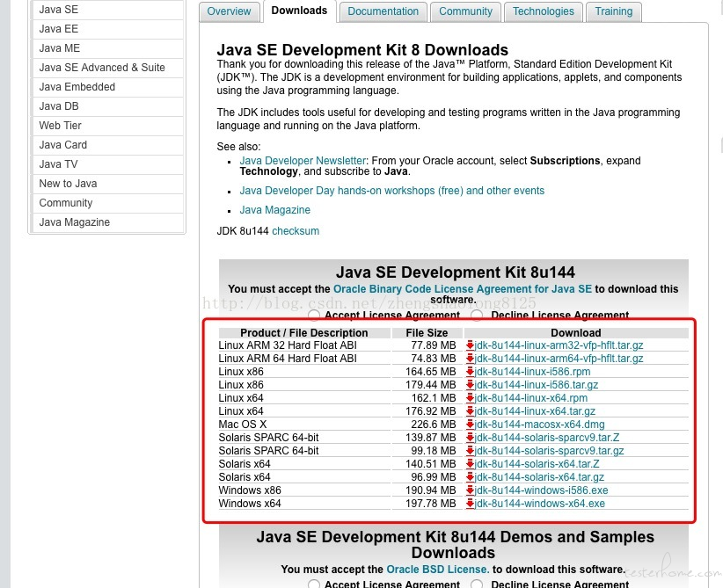Open the Documentation tab
This screenshot has height=588, width=723.
click(x=383, y=11)
